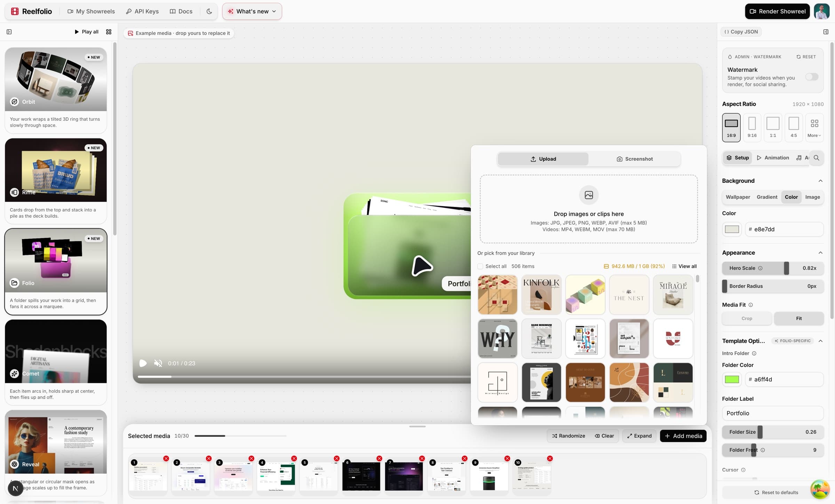Choose the Color background type
This screenshot has width=835, height=504.
791,197
